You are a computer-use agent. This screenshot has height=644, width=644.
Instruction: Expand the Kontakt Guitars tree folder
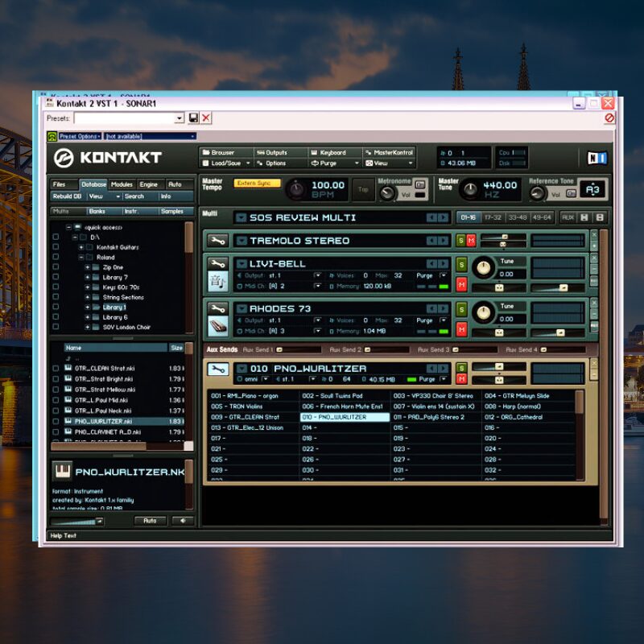click(81, 247)
